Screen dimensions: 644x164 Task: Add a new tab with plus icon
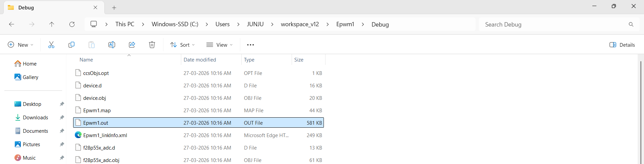[114, 8]
